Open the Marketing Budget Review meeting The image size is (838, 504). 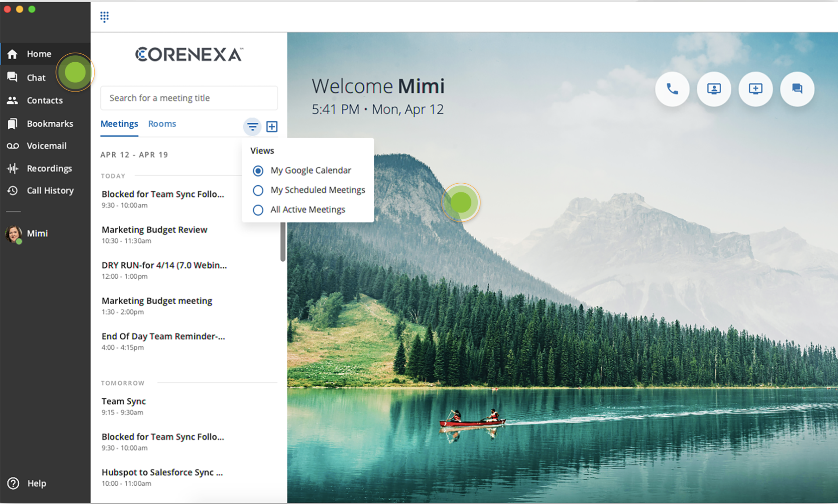pyautogui.click(x=154, y=230)
